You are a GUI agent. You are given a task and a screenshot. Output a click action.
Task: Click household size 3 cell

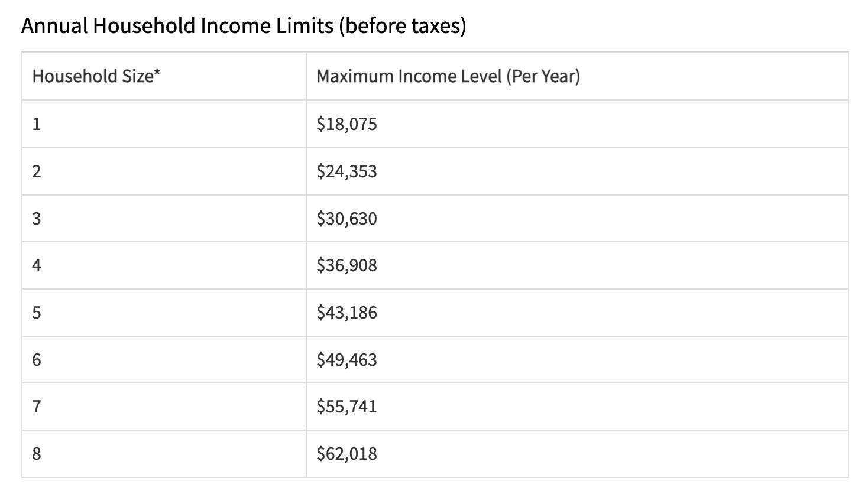[164, 219]
